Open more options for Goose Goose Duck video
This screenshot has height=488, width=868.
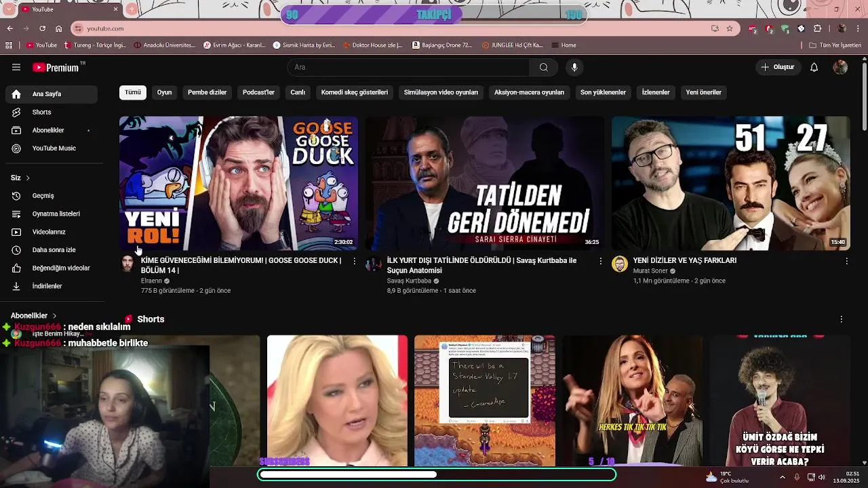pos(354,261)
